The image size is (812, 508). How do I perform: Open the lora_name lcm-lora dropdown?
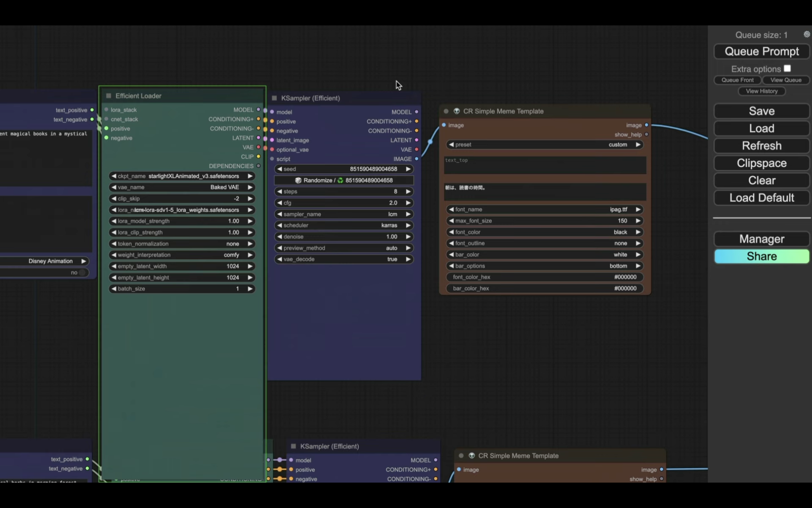182,210
